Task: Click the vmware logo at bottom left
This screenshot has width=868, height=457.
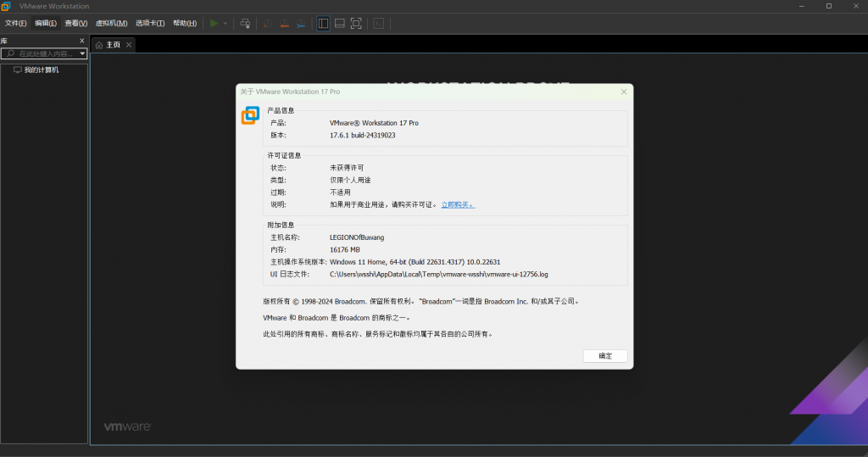Action: [x=127, y=426]
